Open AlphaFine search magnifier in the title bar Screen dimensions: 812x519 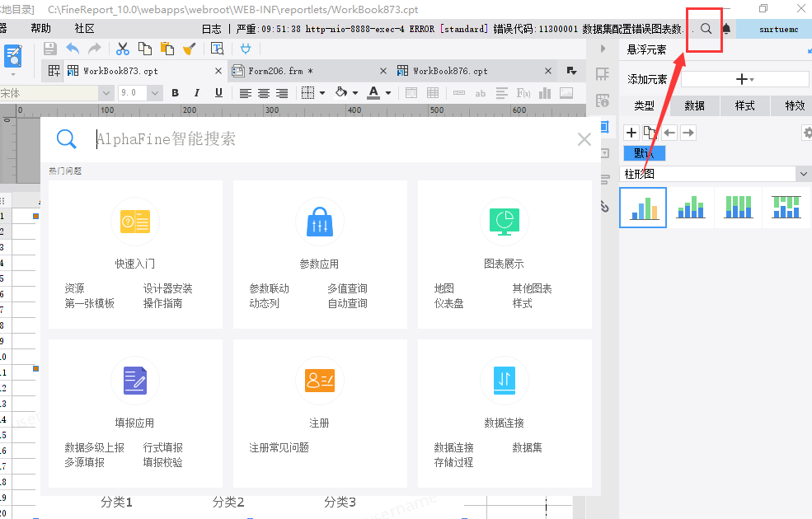point(706,29)
